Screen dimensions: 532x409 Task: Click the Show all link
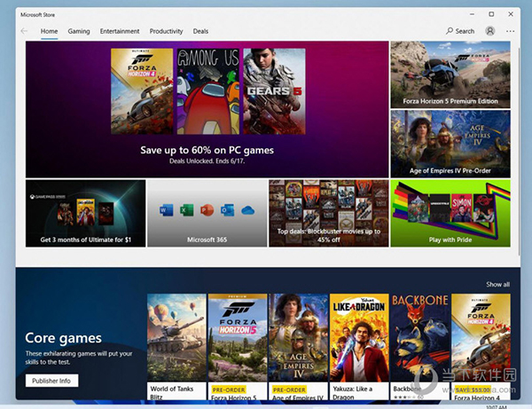[497, 285]
